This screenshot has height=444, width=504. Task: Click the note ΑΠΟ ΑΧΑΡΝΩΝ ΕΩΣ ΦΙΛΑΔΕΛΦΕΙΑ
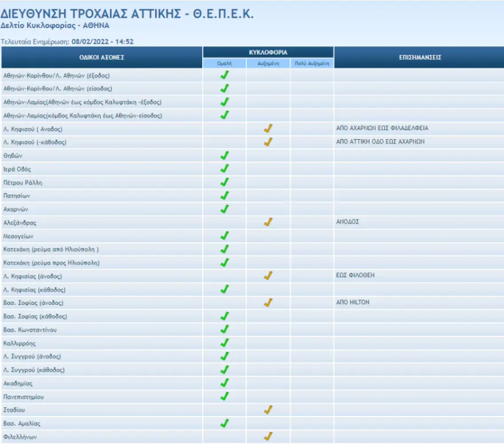point(382,129)
